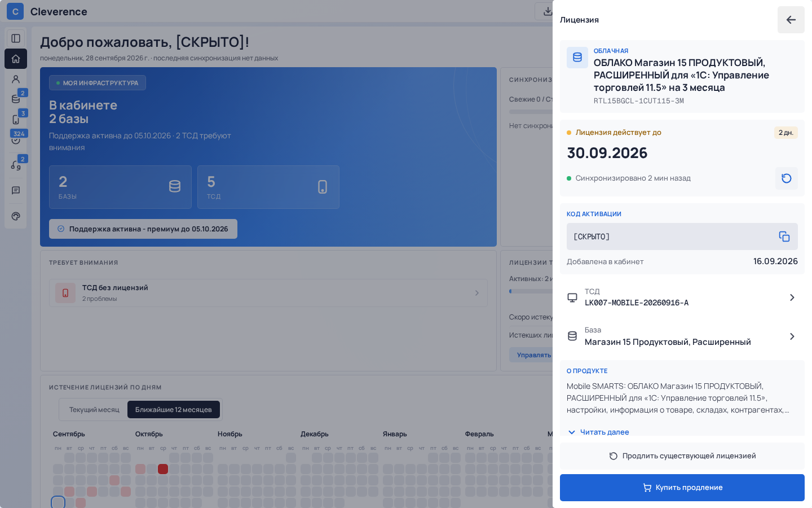Close license panel with back arrow

tap(791, 20)
